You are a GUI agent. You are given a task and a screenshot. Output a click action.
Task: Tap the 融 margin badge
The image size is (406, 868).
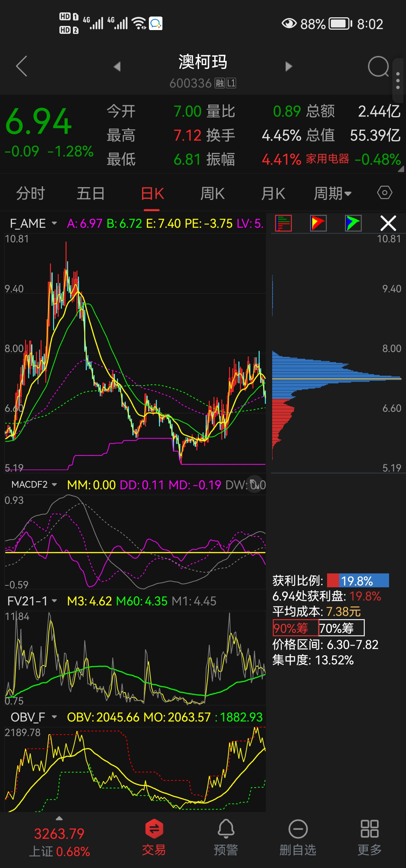220,83
